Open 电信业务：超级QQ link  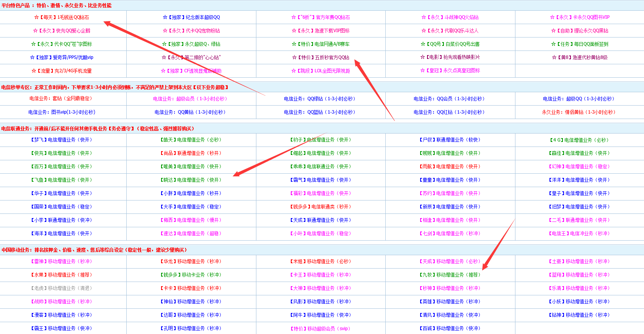[579, 99]
